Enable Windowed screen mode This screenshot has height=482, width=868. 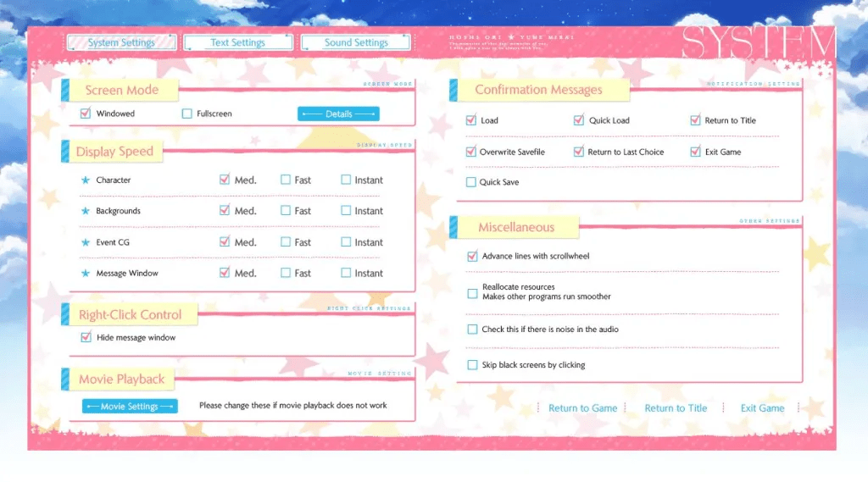(x=86, y=114)
